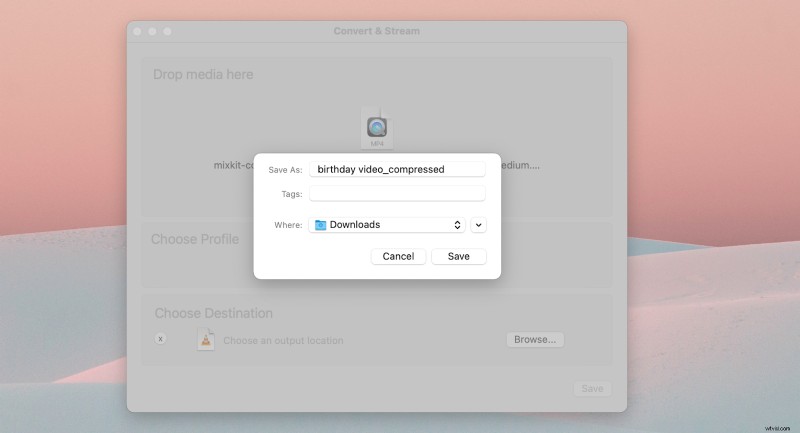Click the close button of Convert window
The height and width of the screenshot is (433, 800).
(x=137, y=32)
